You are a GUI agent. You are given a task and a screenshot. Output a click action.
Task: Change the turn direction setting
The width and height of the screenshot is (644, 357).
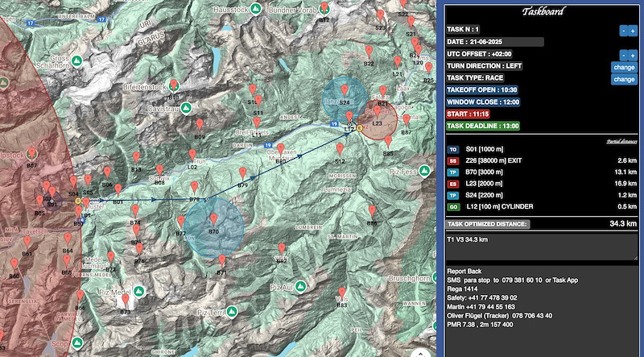tap(623, 67)
